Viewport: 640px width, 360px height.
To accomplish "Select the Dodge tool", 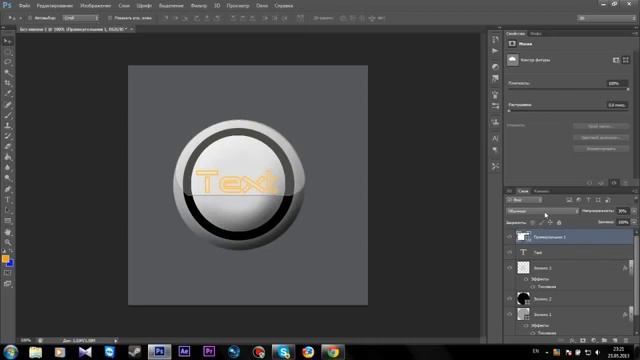I will pyautogui.click(x=7, y=178).
